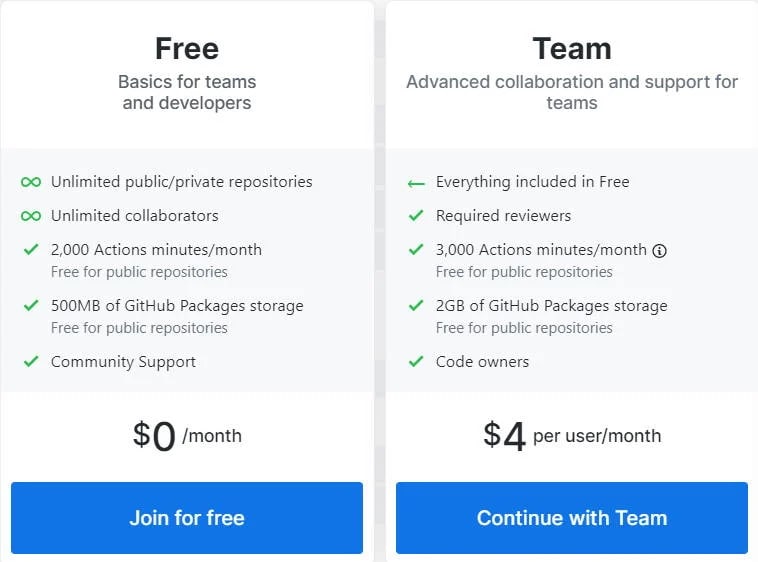The width and height of the screenshot is (758, 562).
Task: Click the $4 per user/month price
Action: 572,436
